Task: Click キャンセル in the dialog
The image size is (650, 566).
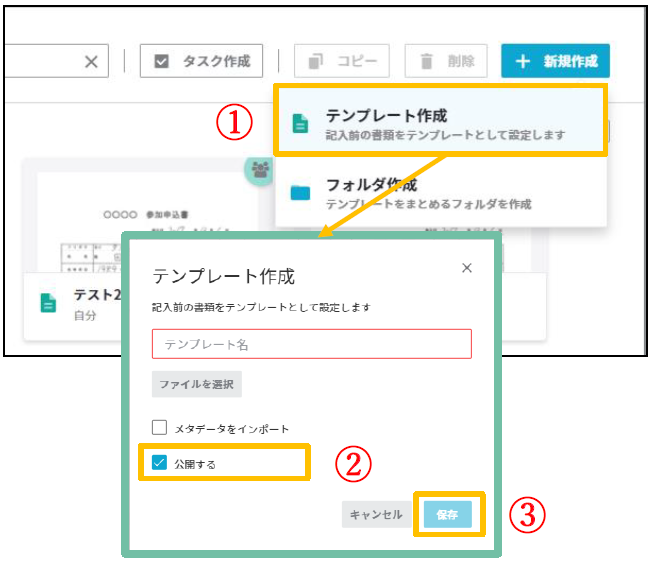Action: tap(375, 515)
